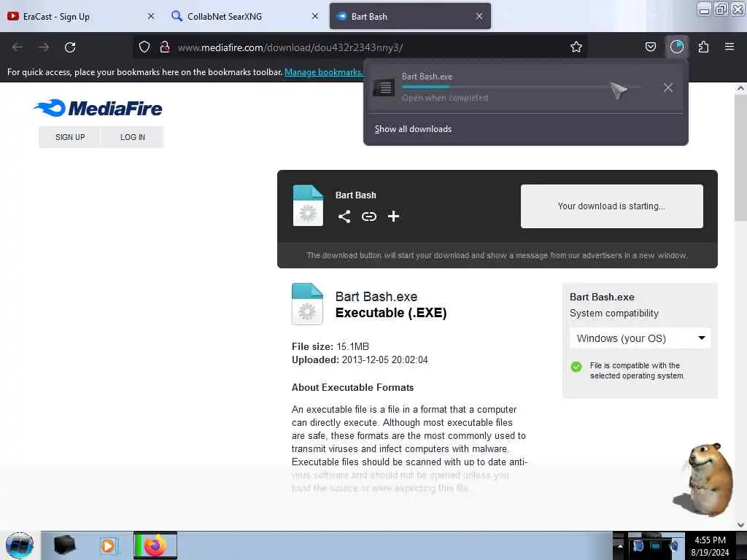747x560 pixels.
Task: Click the Your download is starting button
Action: [612, 206]
